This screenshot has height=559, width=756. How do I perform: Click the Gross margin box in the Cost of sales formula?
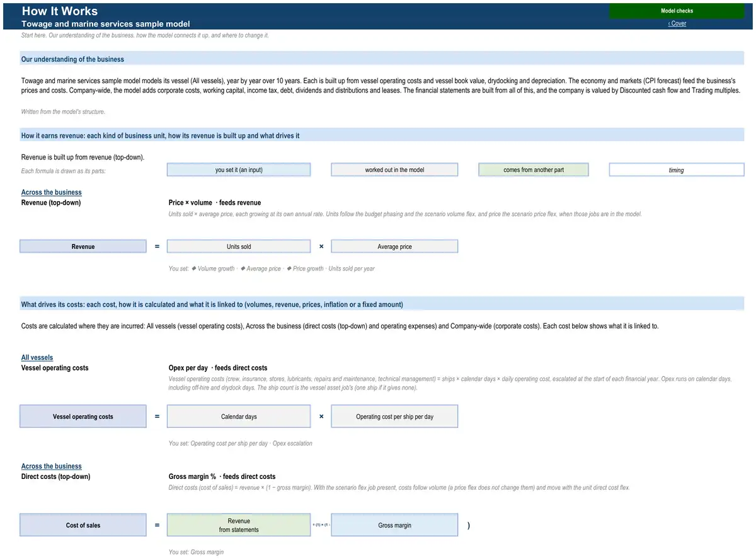point(394,525)
